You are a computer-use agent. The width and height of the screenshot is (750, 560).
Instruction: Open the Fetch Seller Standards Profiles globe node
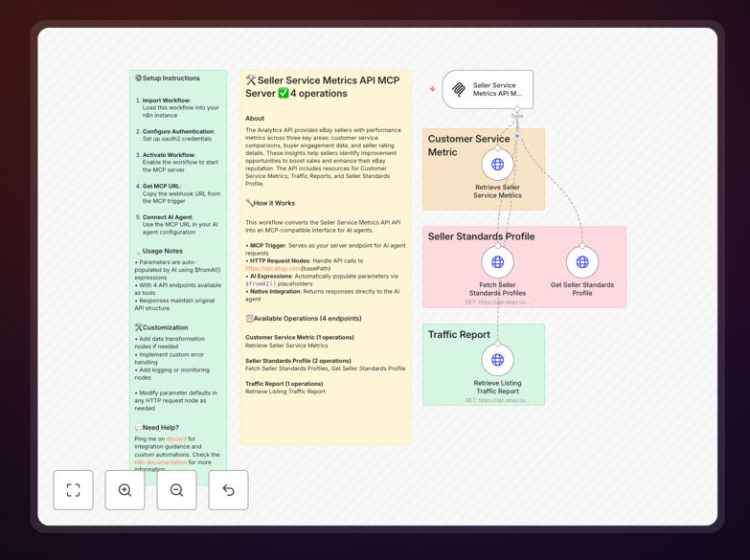coord(497,262)
